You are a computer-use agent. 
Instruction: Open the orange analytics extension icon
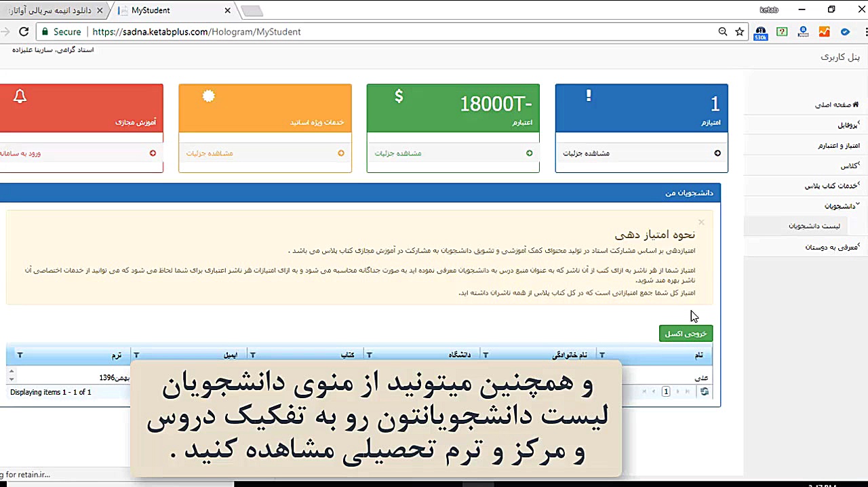pyautogui.click(x=825, y=31)
